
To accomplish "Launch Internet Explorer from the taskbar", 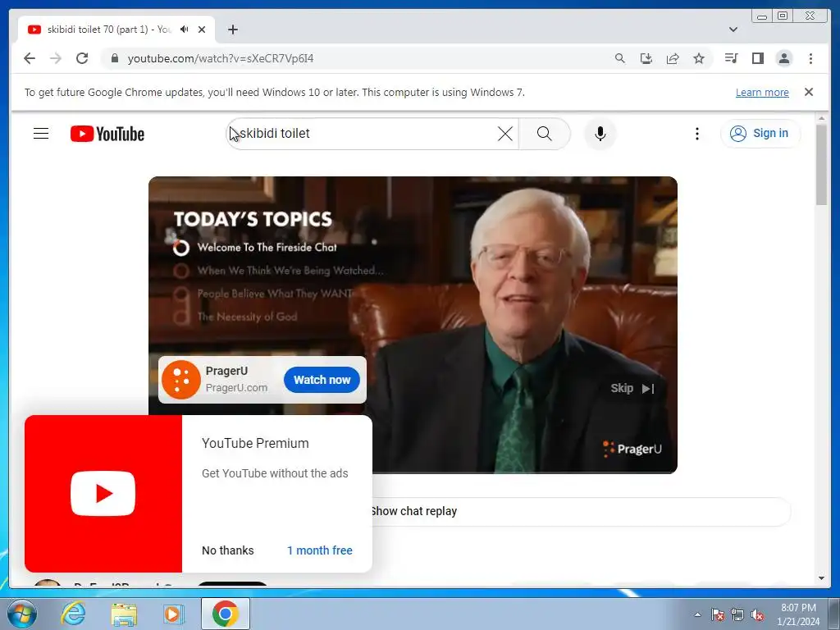I will (73, 614).
